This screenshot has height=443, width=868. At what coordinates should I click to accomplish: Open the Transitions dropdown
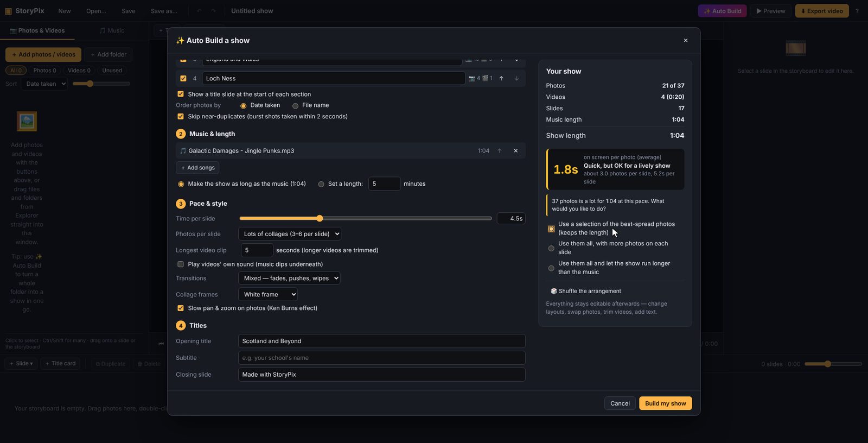[289, 279]
